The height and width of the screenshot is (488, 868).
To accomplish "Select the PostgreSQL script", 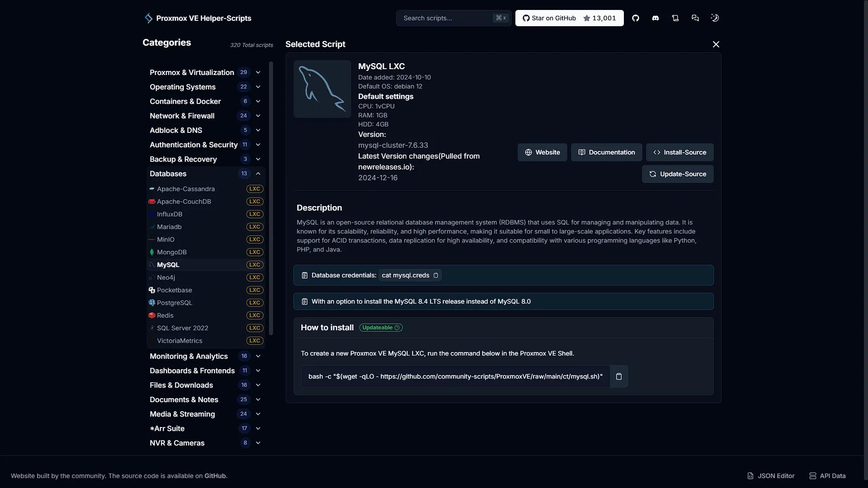I will (x=206, y=303).
